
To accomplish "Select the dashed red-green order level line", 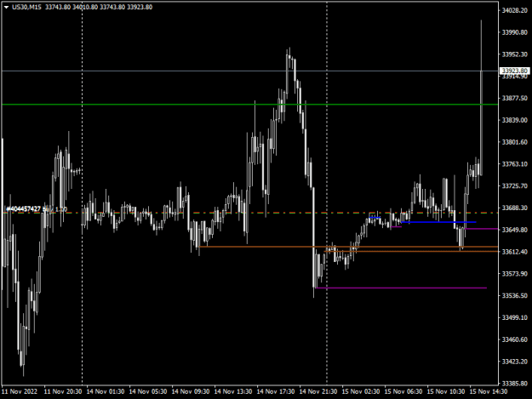I will tap(249, 213).
